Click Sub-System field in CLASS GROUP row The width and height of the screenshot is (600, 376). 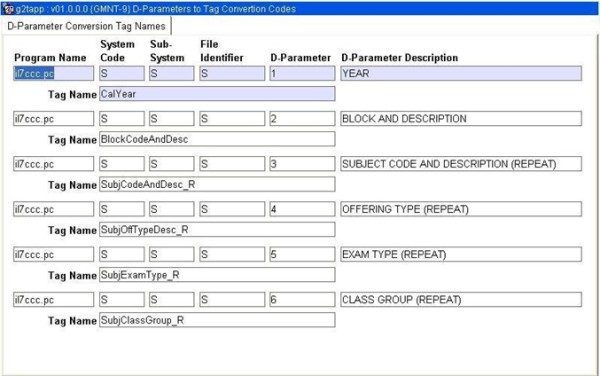click(171, 299)
